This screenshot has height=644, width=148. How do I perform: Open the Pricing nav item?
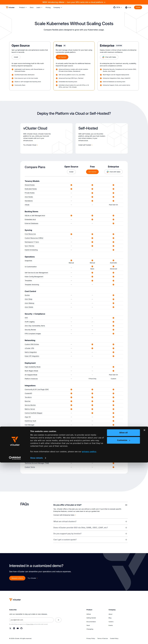[x=48, y=8]
